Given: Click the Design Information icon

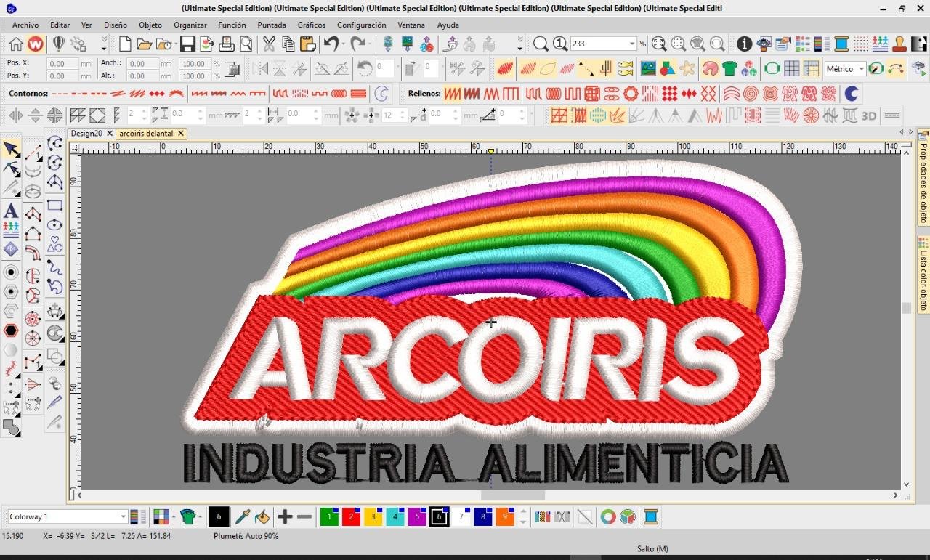Looking at the screenshot, I should click(744, 44).
